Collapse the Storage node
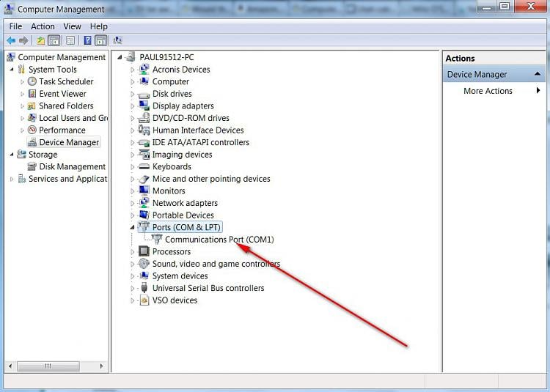The height and width of the screenshot is (392, 550). tap(12, 155)
